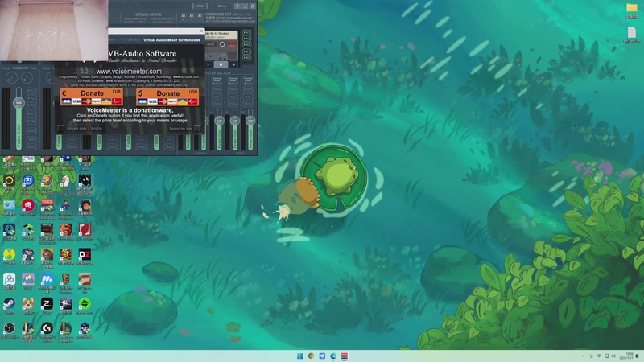The width and height of the screenshot is (644, 362).
Task: Open the www.mp3dev.org link
Action: point(175,85)
